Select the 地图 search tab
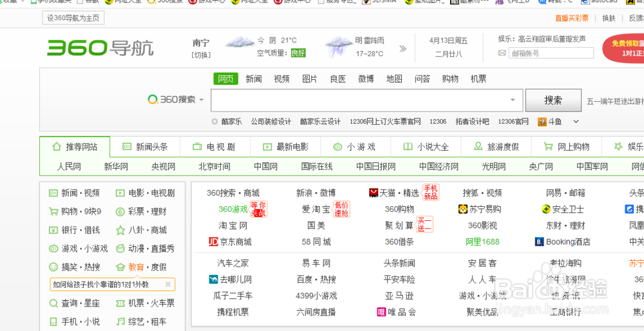Viewport: 644px width, 331px height. click(394, 79)
